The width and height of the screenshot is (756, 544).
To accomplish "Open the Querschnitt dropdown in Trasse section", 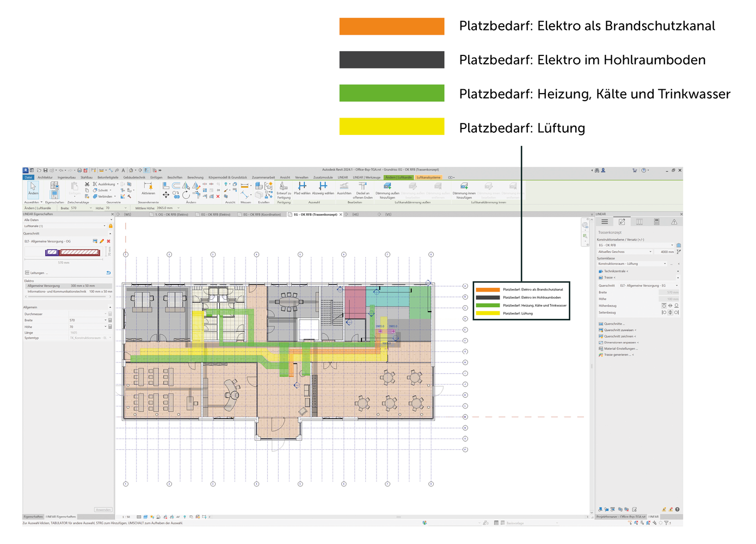I will pos(677,286).
